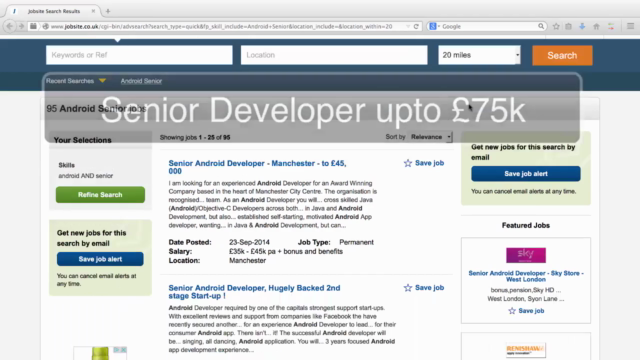The width and height of the screenshot is (640, 360).
Task: Focus the Google search box
Action: (488, 26)
